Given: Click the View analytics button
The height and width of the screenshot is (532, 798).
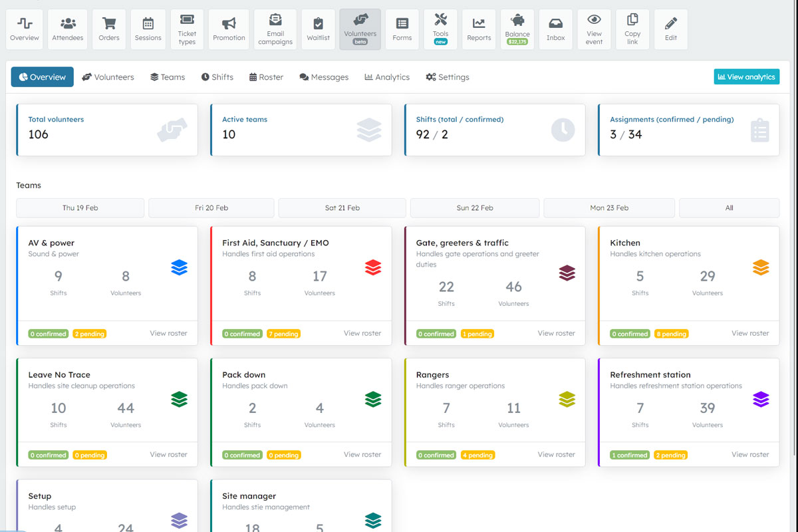Looking at the screenshot, I should click(x=746, y=76).
